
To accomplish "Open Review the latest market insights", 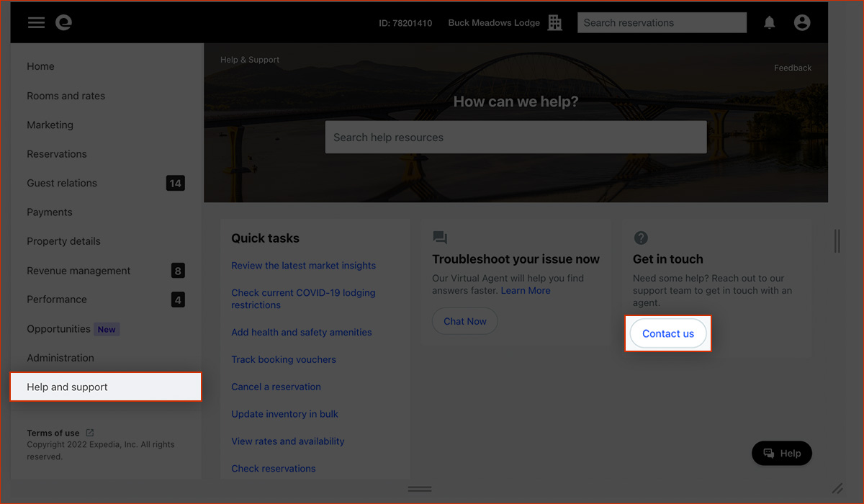I will [x=303, y=266].
